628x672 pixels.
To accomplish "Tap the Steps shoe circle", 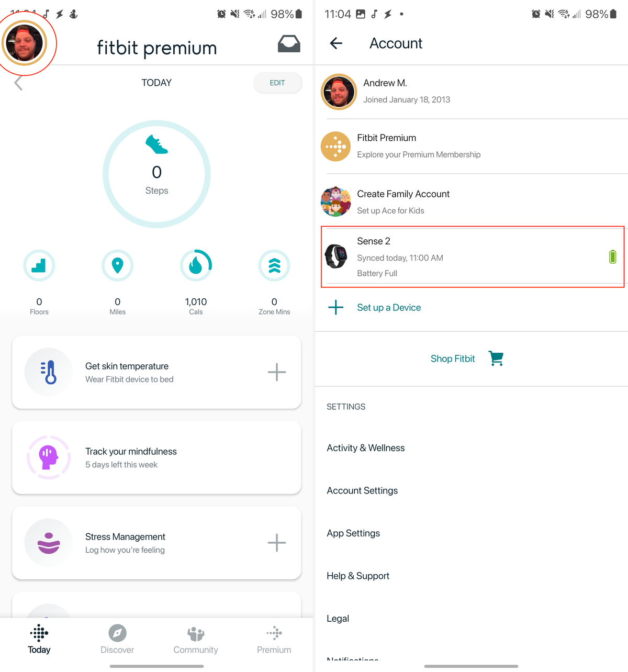I will click(x=156, y=174).
